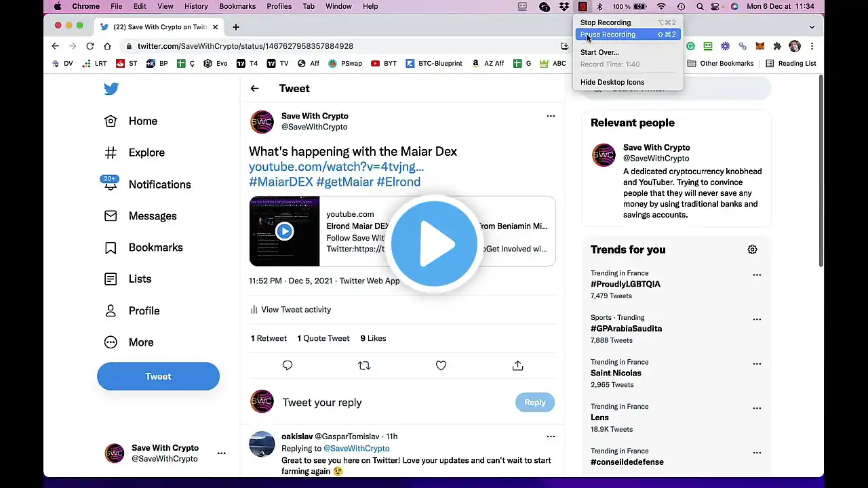
Task: Open more options for #conseildedefense trend
Action: 757,453
